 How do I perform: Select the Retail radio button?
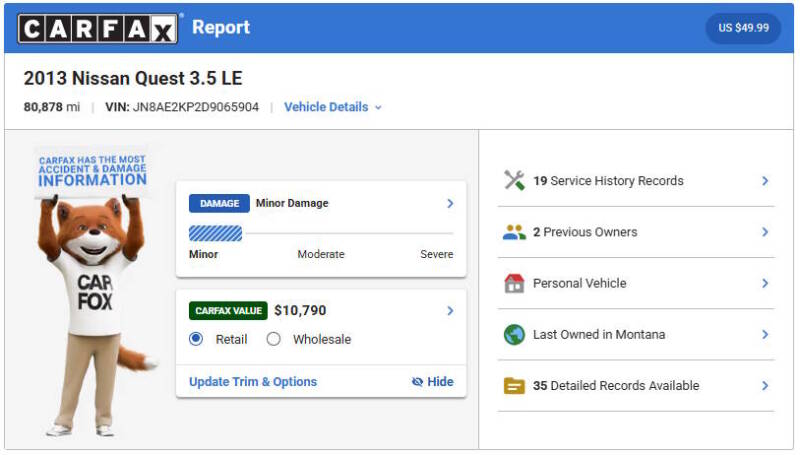[x=196, y=339]
